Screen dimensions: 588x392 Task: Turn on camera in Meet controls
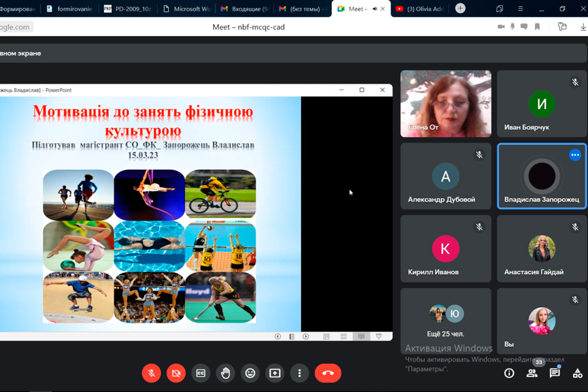pos(176,373)
